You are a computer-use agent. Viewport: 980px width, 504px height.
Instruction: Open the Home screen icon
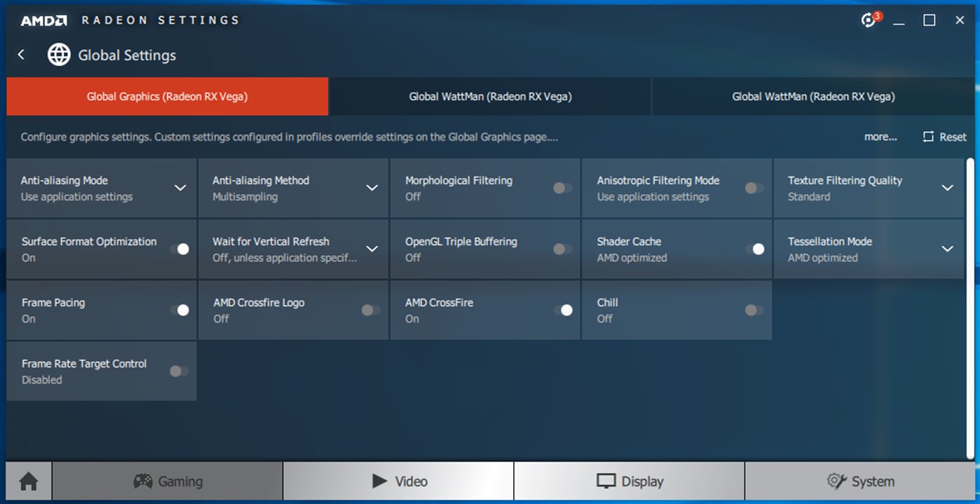27,481
